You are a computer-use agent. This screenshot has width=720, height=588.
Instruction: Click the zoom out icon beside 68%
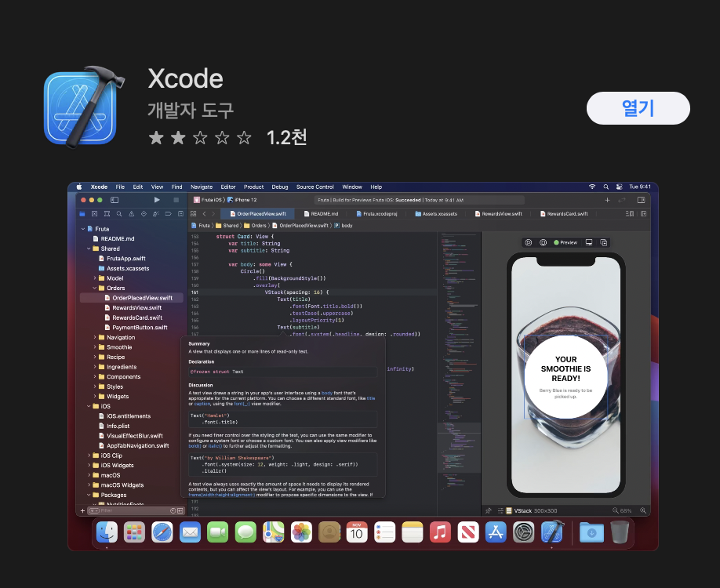tap(616, 510)
